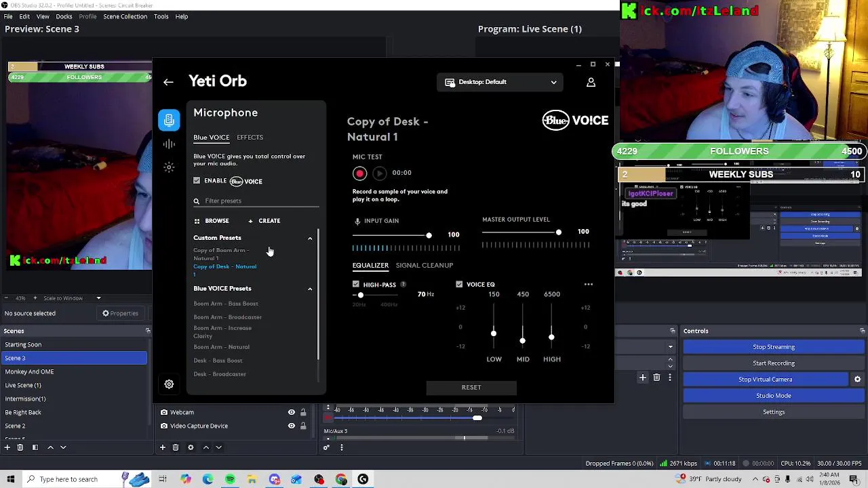Open scene filters in OBS
868x488 pixels.
point(35,447)
